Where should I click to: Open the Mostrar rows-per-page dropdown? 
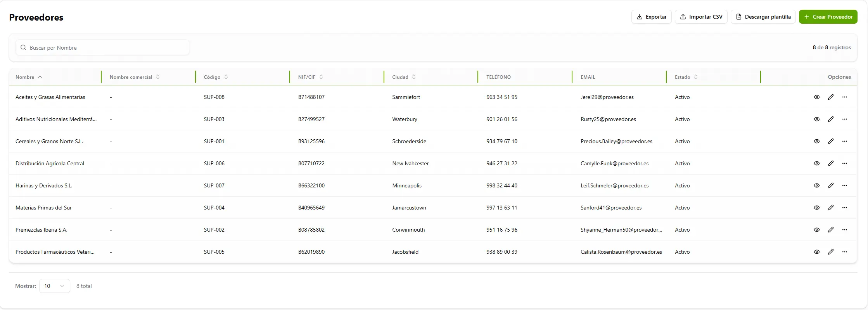pos(54,286)
